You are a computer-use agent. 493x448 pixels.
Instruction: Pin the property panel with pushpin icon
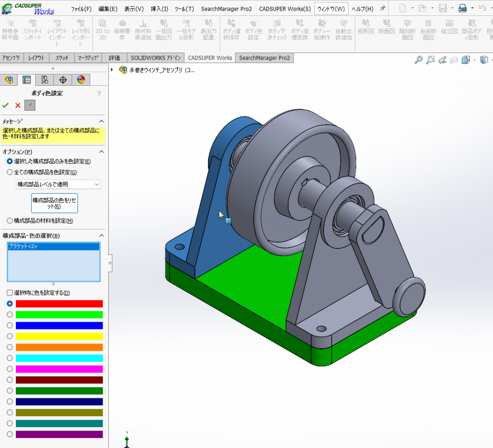pyautogui.click(x=30, y=105)
